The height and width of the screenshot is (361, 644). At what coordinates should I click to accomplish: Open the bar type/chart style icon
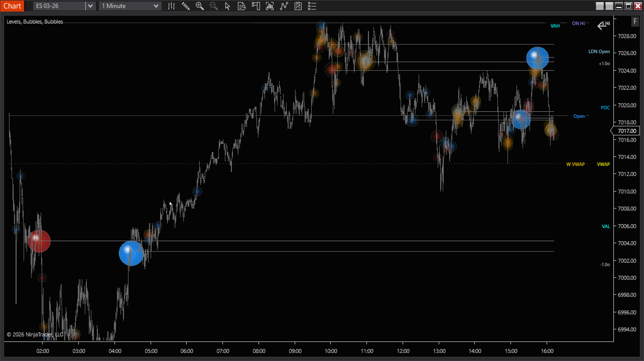point(171,6)
